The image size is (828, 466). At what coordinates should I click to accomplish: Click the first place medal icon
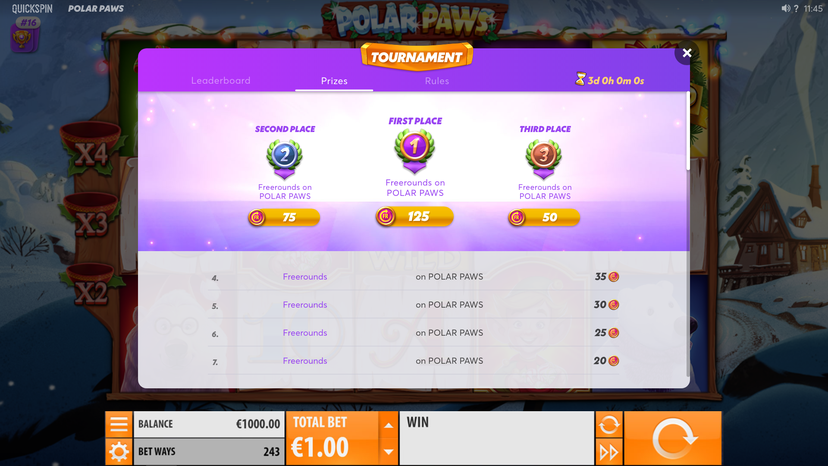(415, 150)
